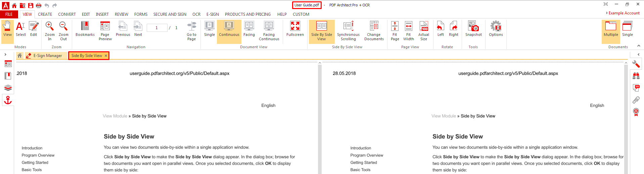Click the Print icon in title bar

click(x=39, y=5)
